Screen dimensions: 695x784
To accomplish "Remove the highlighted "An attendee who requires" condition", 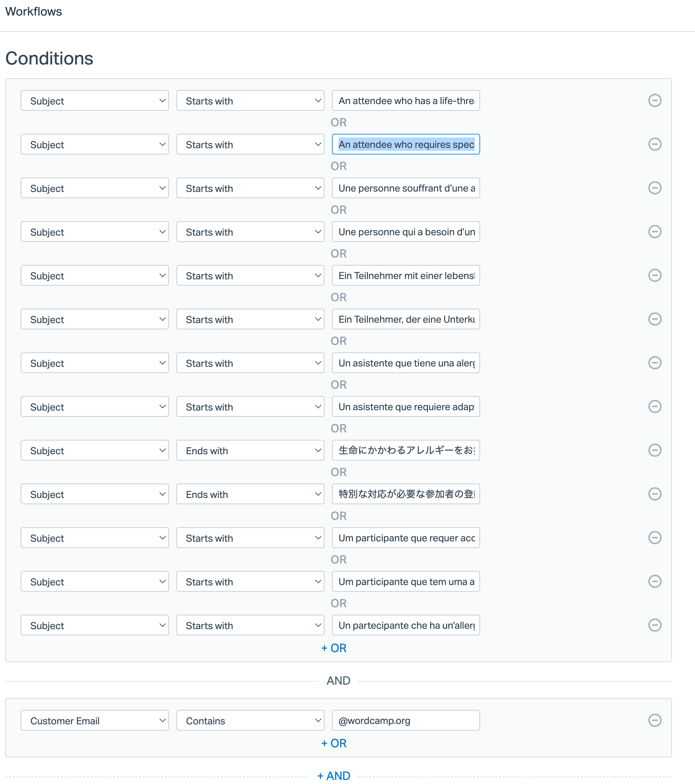I will point(655,144).
